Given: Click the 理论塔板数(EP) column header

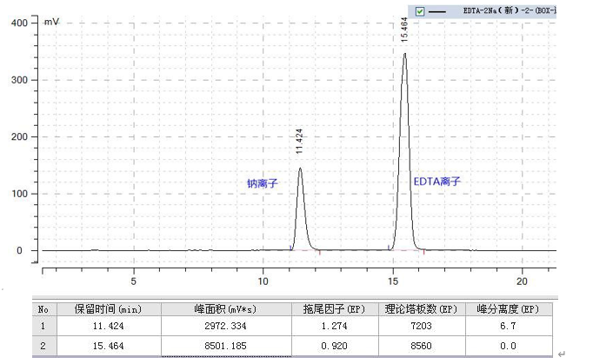Looking at the screenshot, I should pos(421,308).
